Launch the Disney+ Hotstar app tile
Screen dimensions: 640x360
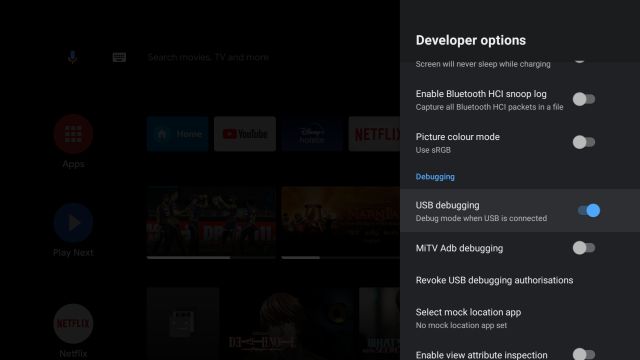312,134
